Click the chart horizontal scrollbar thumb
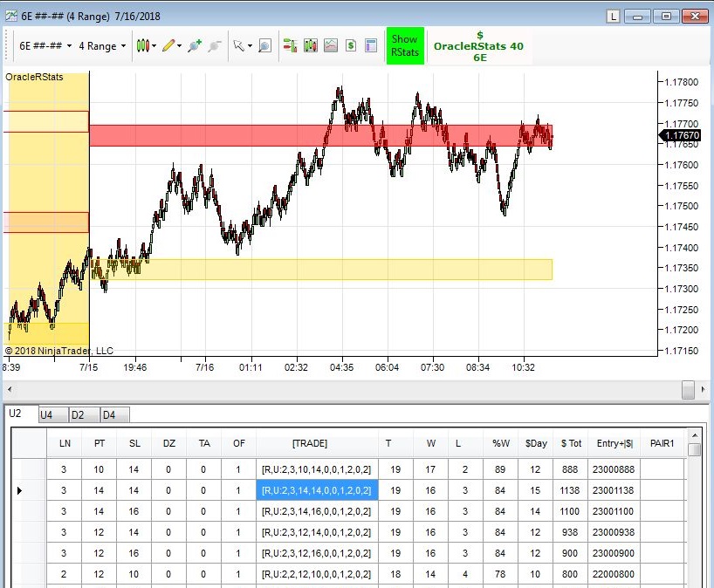This screenshot has height=588, width=714. (x=688, y=390)
